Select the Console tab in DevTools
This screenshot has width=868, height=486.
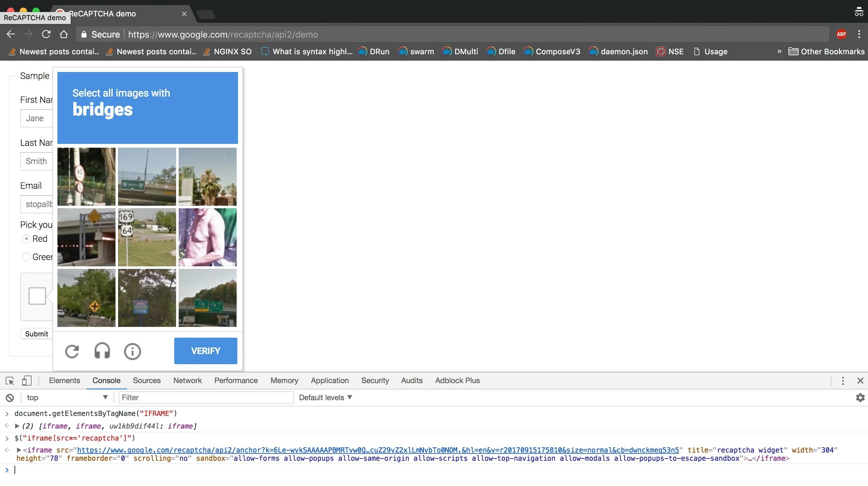click(x=106, y=380)
